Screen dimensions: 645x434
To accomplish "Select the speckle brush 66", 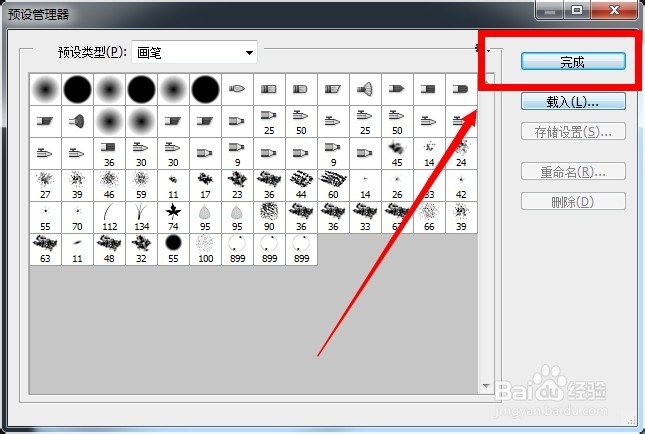I will click(x=429, y=218).
